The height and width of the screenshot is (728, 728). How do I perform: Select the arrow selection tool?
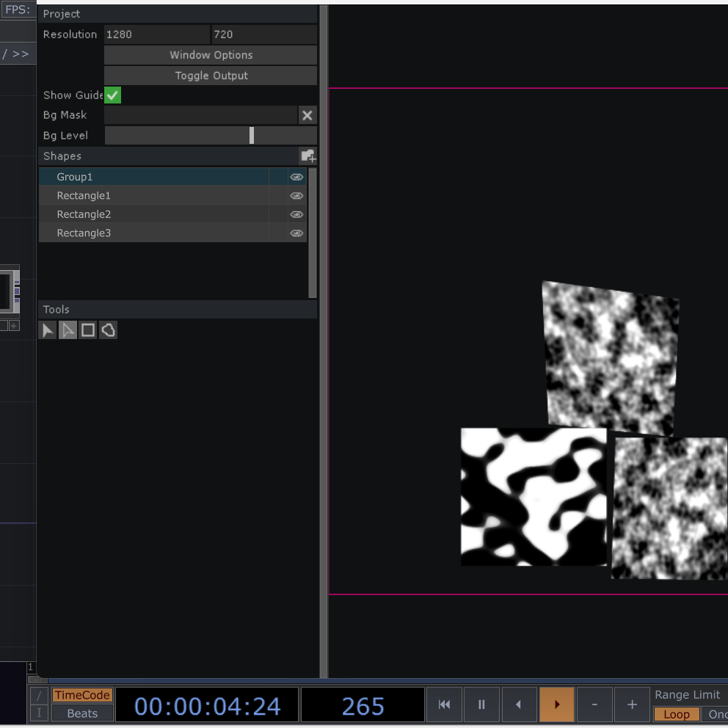click(x=47, y=330)
